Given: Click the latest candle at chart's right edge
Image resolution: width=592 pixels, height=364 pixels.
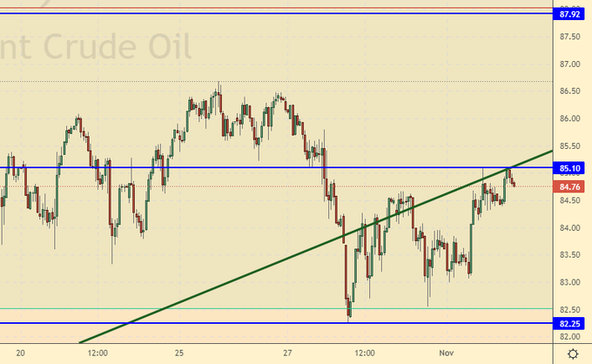Looking at the screenshot, I should point(514,183).
